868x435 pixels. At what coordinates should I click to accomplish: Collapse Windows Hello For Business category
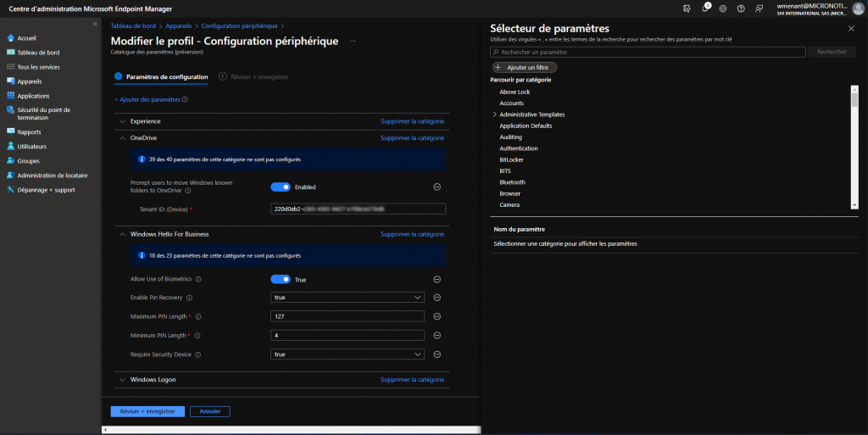pos(122,234)
